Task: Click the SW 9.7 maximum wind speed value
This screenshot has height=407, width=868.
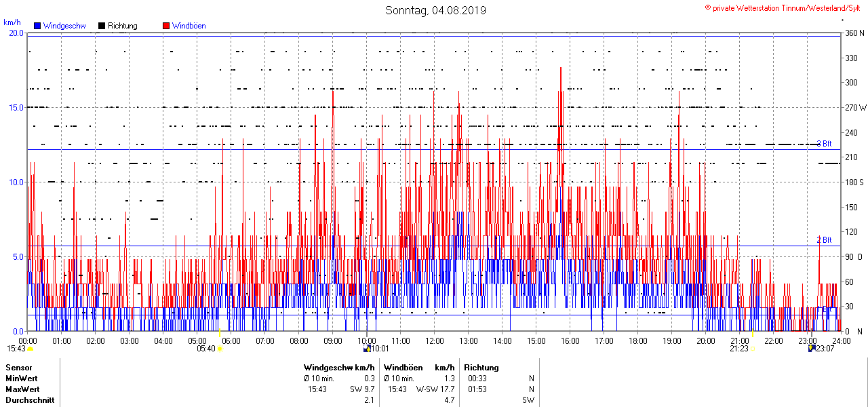Action: (x=362, y=389)
